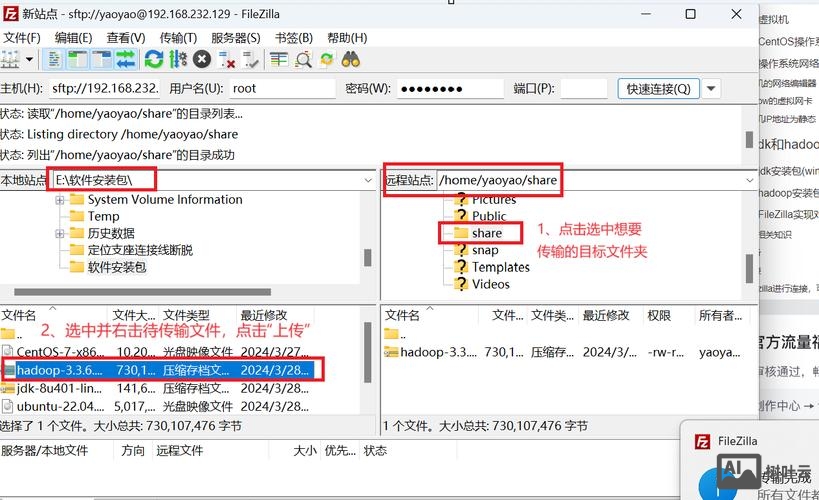Expand the System Volume Information folder
This screenshot has height=500, width=819.
60,200
